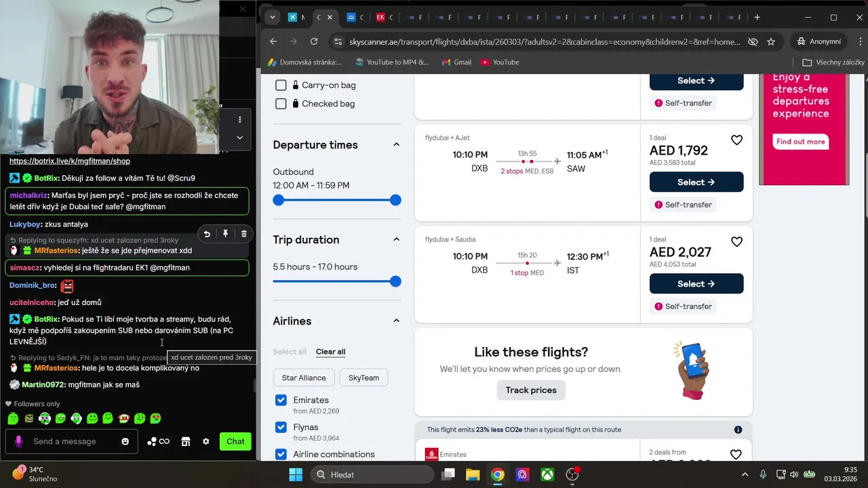The height and width of the screenshot is (488, 868).
Task: Insert the first green sleepy emote
Action: point(13,419)
